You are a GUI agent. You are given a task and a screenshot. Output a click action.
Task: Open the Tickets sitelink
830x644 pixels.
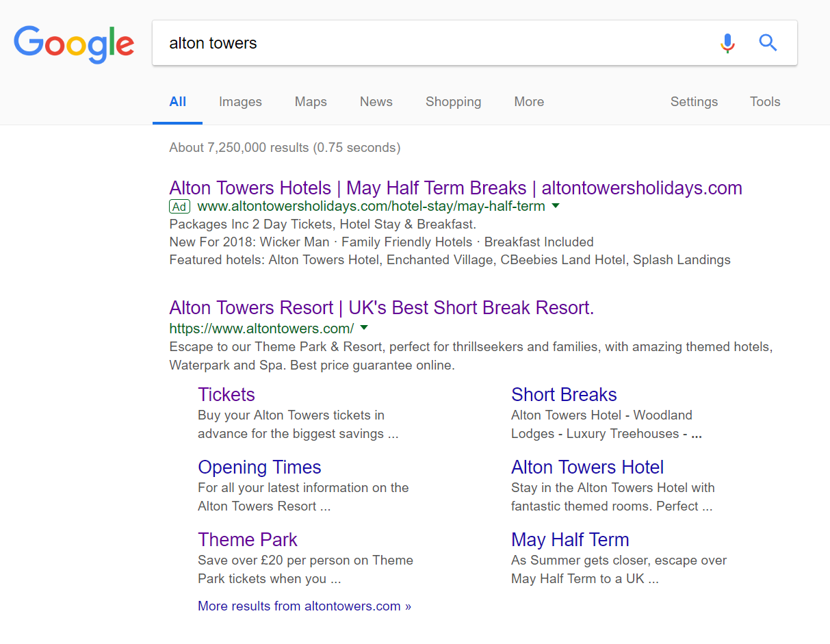[x=226, y=395]
